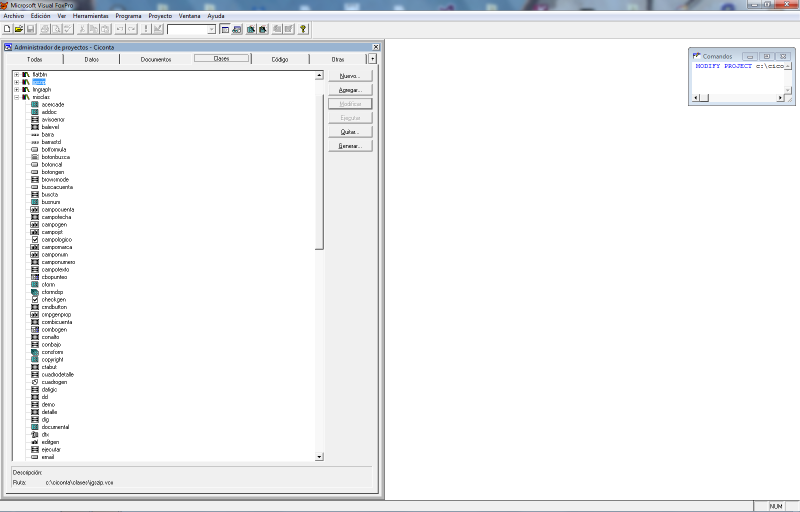Click the Agregar... button
This screenshot has width=800, height=512.
tap(350, 90)
